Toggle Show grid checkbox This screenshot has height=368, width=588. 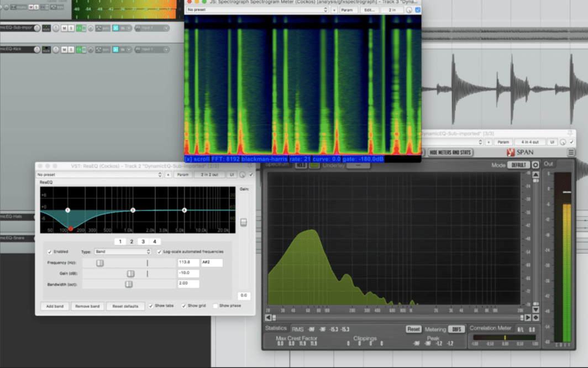coord(183,306)
